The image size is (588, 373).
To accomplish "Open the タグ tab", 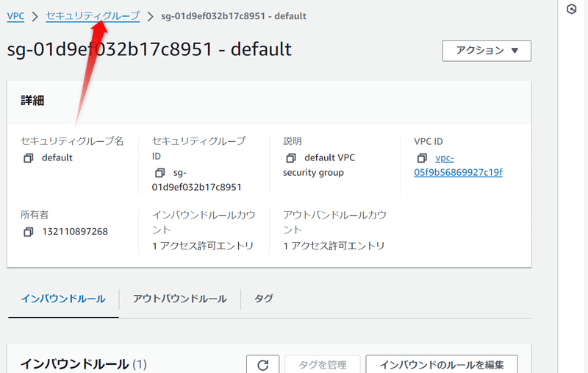I will click(263, 299).
